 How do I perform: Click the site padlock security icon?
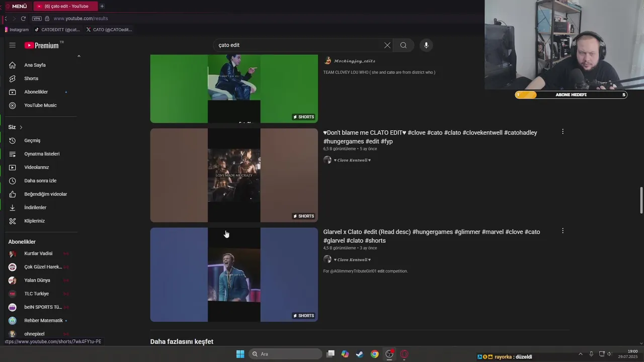47,19
